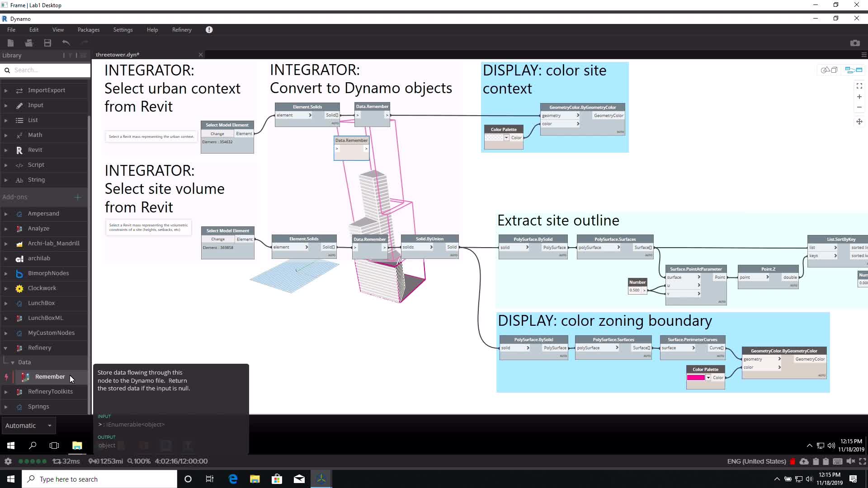Click Change on the urban context selector
This screenshot has height=488, width=868.
[217, 134]
